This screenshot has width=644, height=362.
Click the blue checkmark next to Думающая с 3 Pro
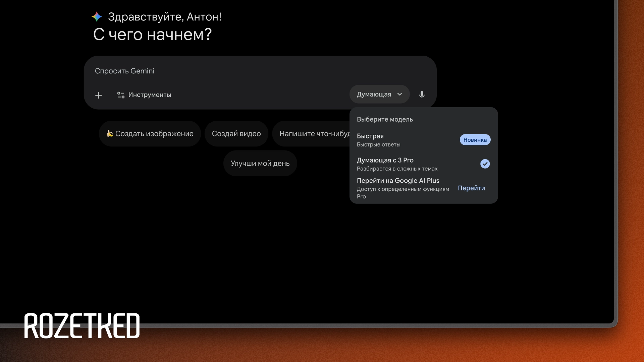[485, 164]
